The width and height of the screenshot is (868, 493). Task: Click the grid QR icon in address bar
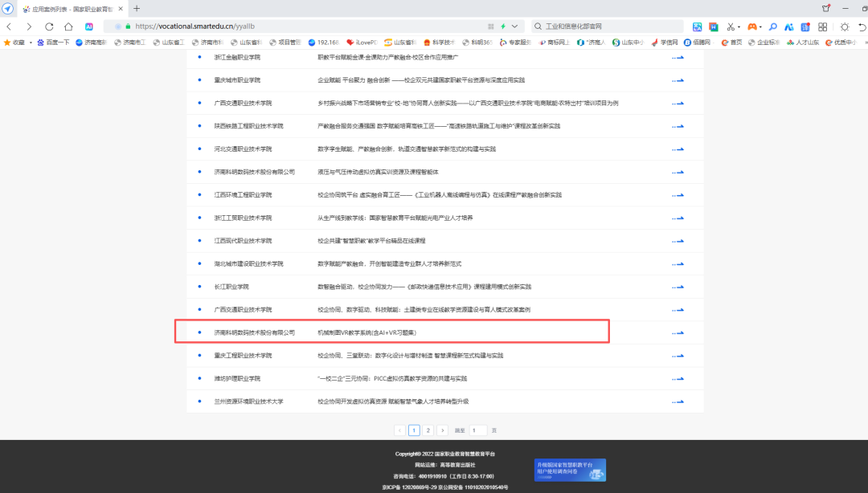(490, 26)
